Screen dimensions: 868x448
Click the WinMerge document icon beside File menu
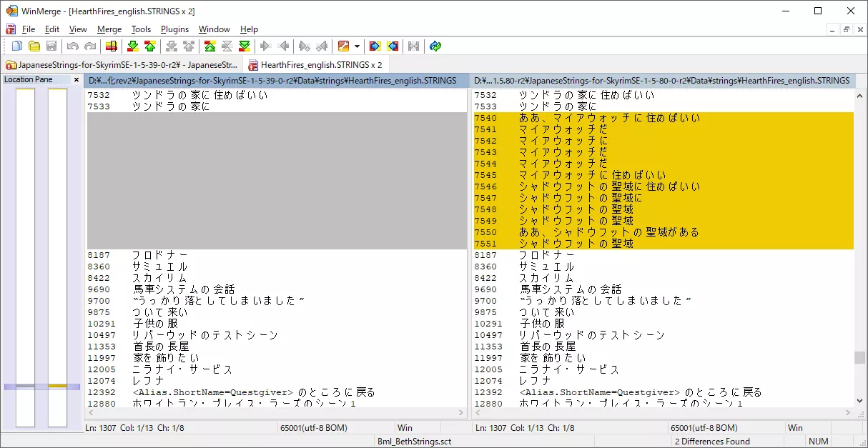coord(10,29)
